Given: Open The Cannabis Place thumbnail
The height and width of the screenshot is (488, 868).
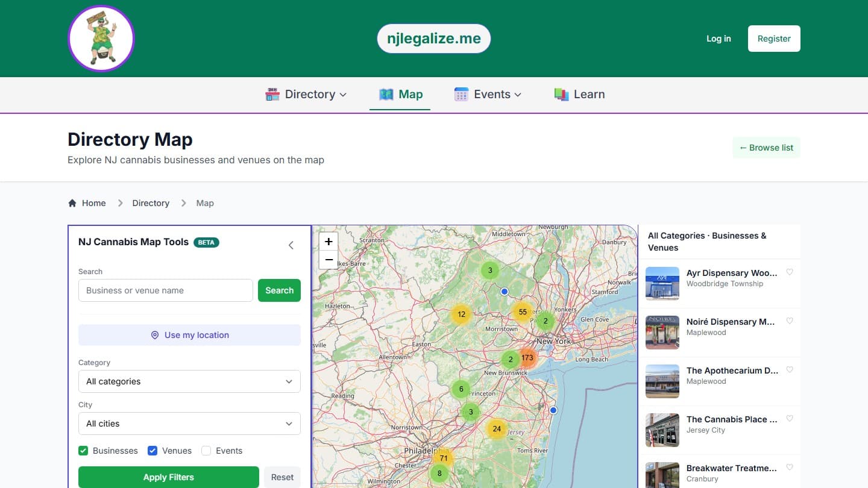Looking at the screenshot, I should click(662, 430).
